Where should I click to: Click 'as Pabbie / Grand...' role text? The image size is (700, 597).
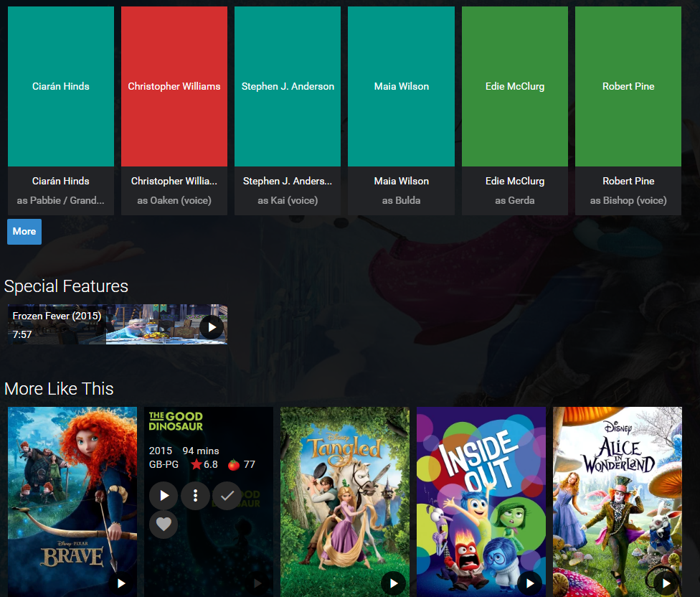coord(61,200)
